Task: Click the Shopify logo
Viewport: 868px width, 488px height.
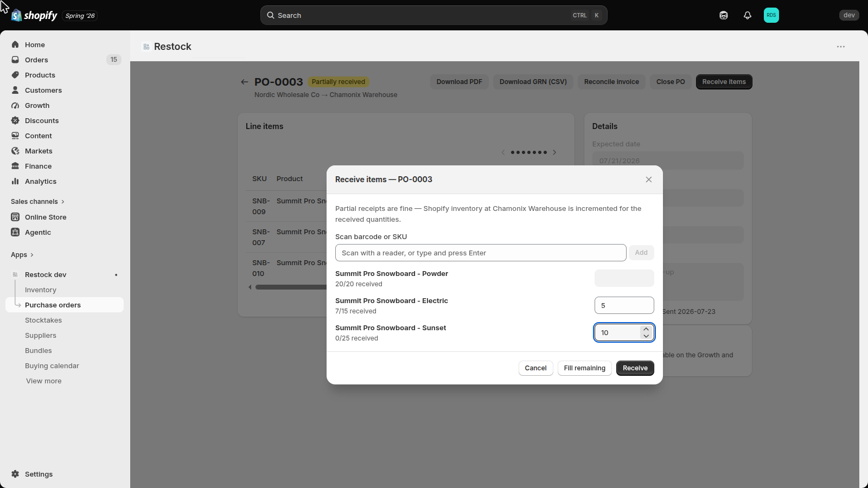Action: 34,15
